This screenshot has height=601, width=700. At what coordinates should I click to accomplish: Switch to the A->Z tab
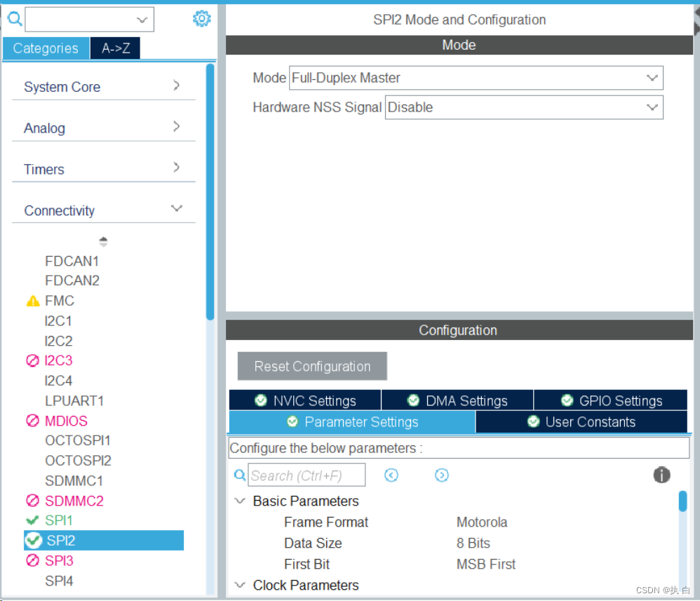114,48
